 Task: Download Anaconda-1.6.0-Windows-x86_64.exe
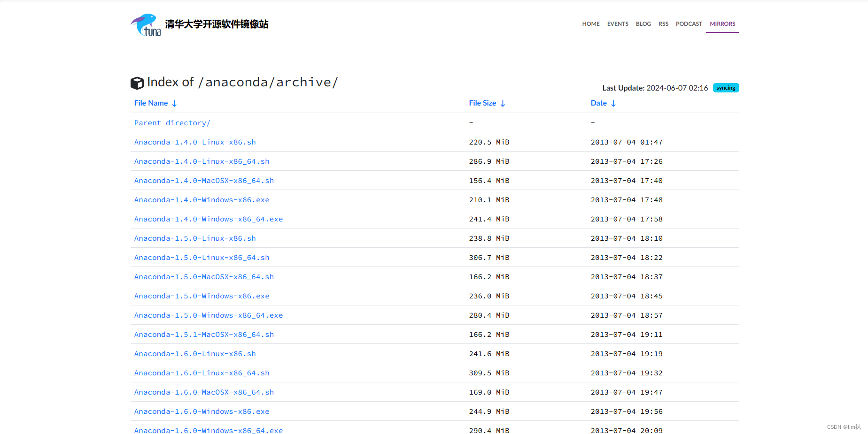(209, 431)
